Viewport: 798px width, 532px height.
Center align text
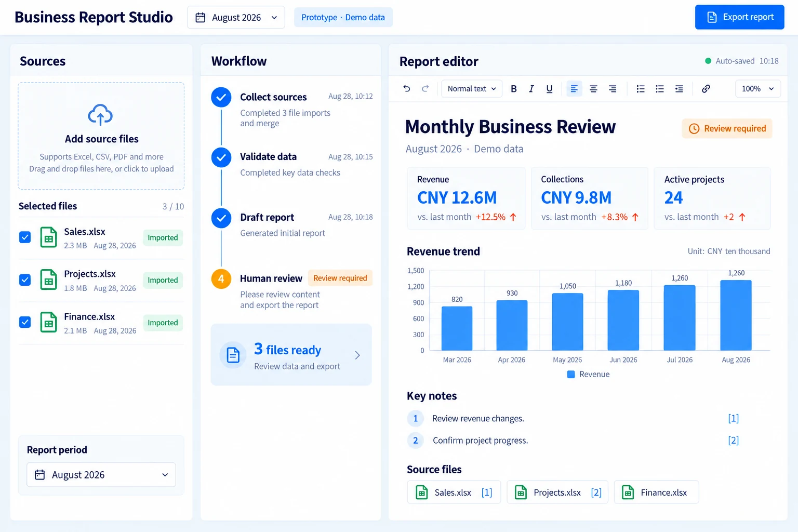click(x=593, y=89)
